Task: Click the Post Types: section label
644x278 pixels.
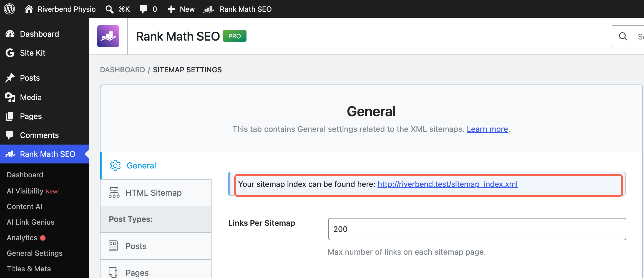Action: (131, 219)
